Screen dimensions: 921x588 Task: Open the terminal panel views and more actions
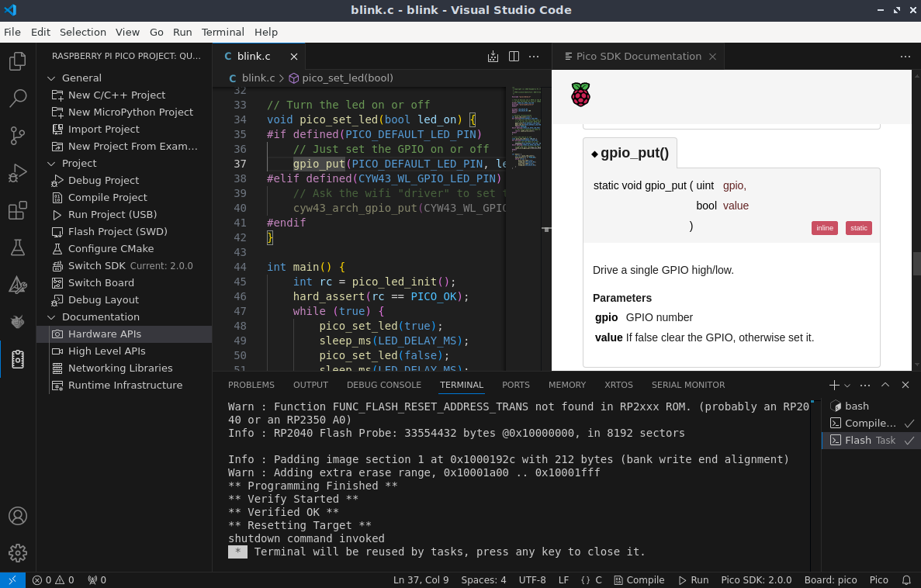(x=864, y=385)
